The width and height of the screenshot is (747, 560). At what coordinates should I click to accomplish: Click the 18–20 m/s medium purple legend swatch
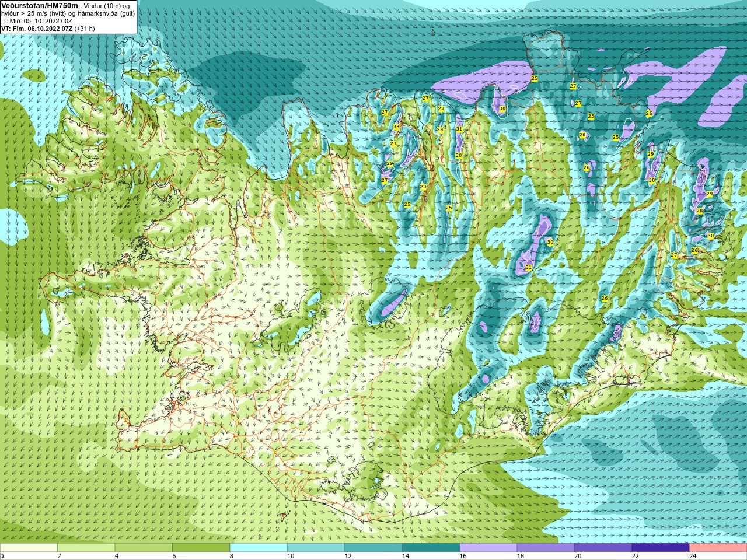pyautogui.click(x=546, y=548)
